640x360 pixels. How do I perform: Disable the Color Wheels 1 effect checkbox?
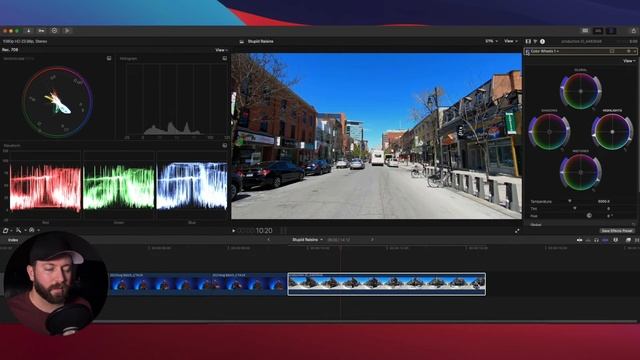[527, 51]
